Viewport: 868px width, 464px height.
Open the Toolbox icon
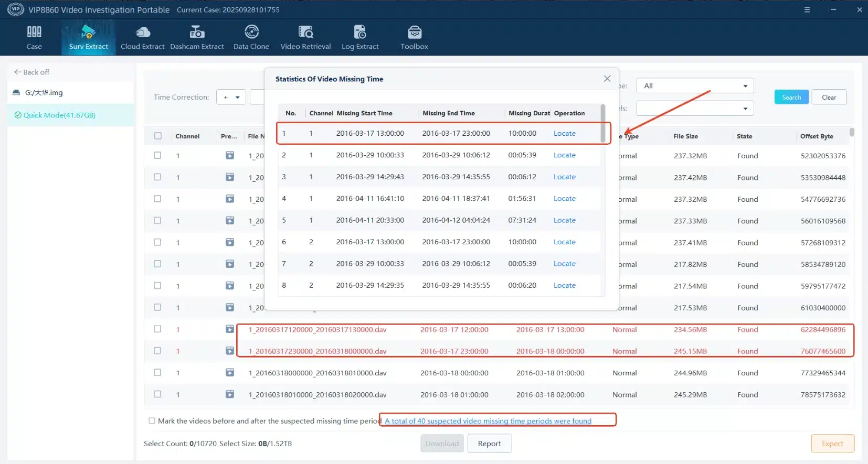(414, 37)
